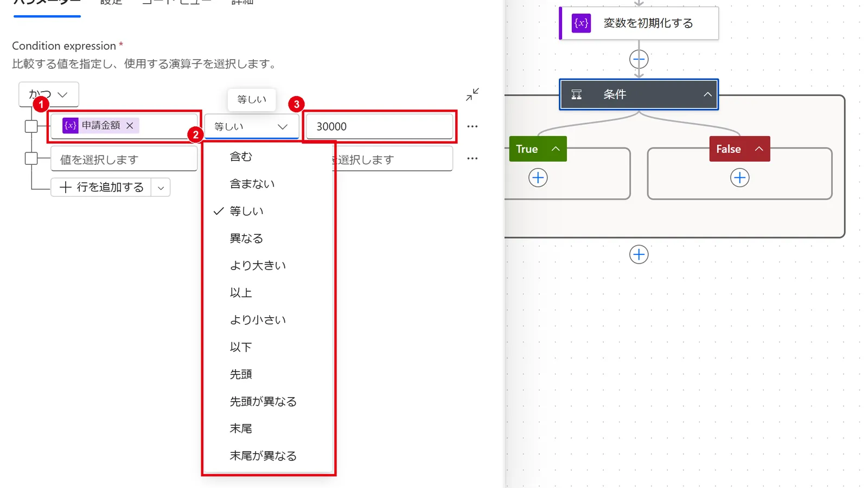Click the True branch label
The image size is (868, 488).
[527, 149]
